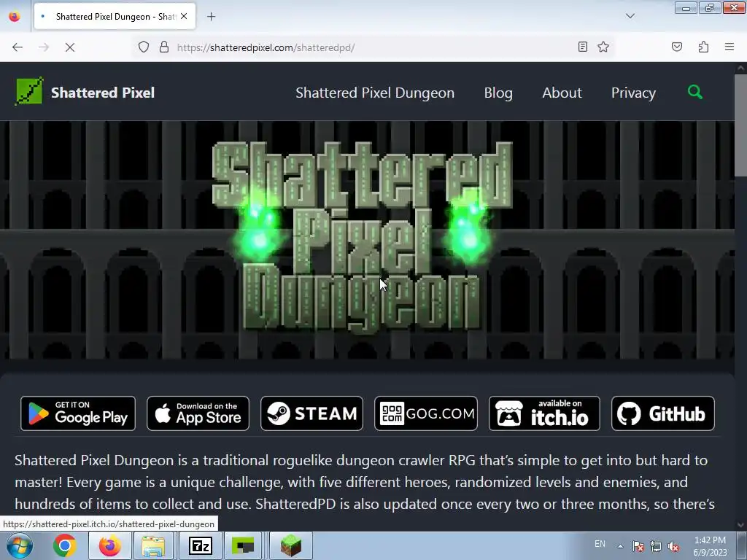747x560 pixels.
Task: Open the Save to Pocket icon
Action: click(676, 47)
